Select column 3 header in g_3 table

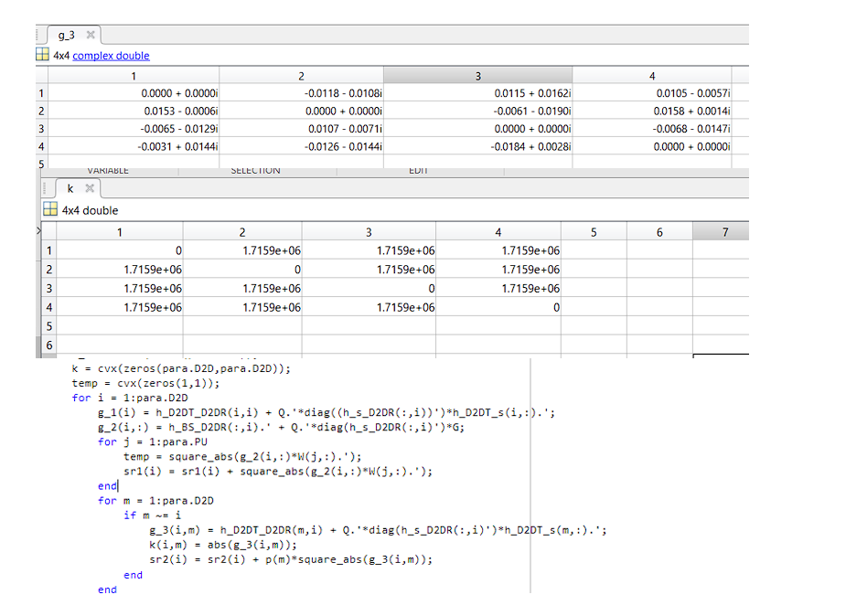[477, 76]
